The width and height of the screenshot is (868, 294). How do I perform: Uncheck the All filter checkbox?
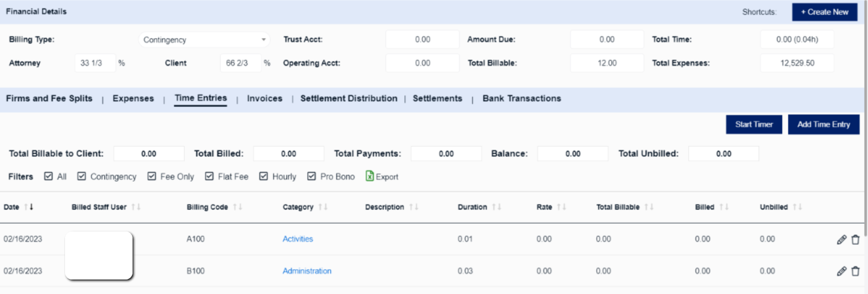coord(49,177)
